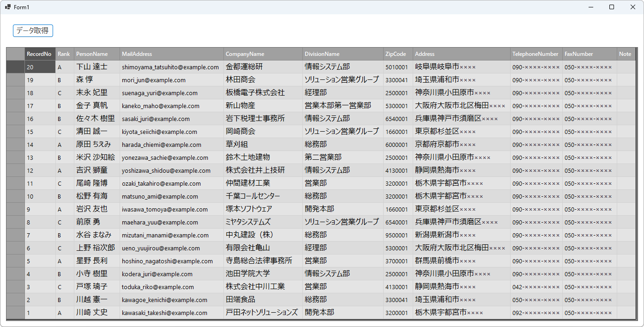644x327 pixels.
Task: Click the ZipCode column header
Action: (398, 54)
